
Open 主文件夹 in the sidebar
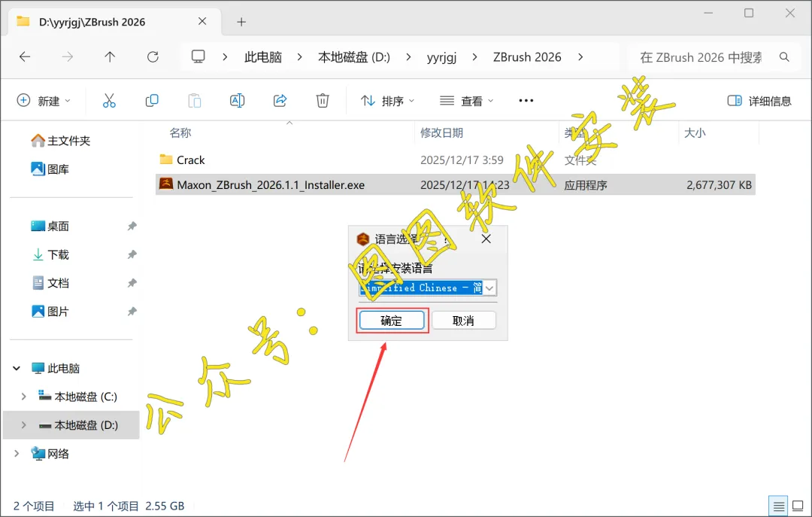coord(61,141)
